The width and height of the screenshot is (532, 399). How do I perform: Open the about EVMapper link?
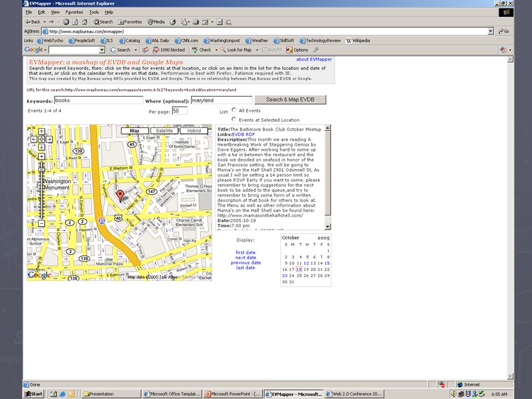tap(314, 59)
